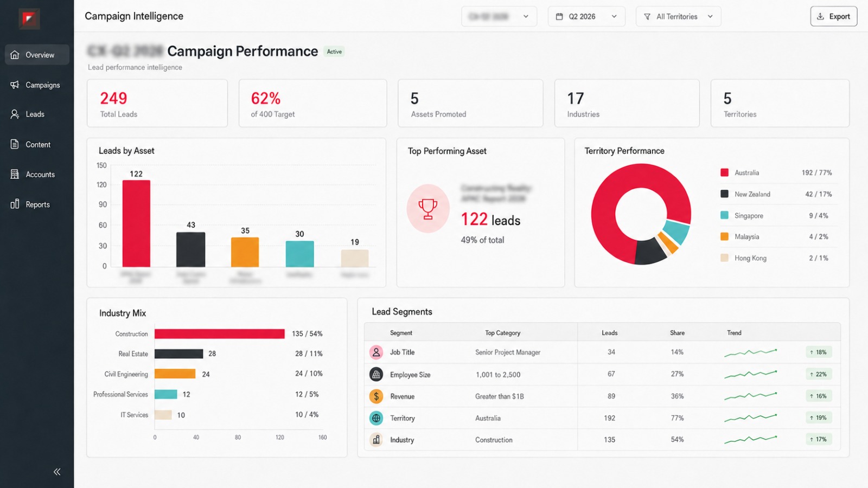Collapse the sidebar with double chevron
This screenshot has width=868, height=488.
click(x=57, y=472)
